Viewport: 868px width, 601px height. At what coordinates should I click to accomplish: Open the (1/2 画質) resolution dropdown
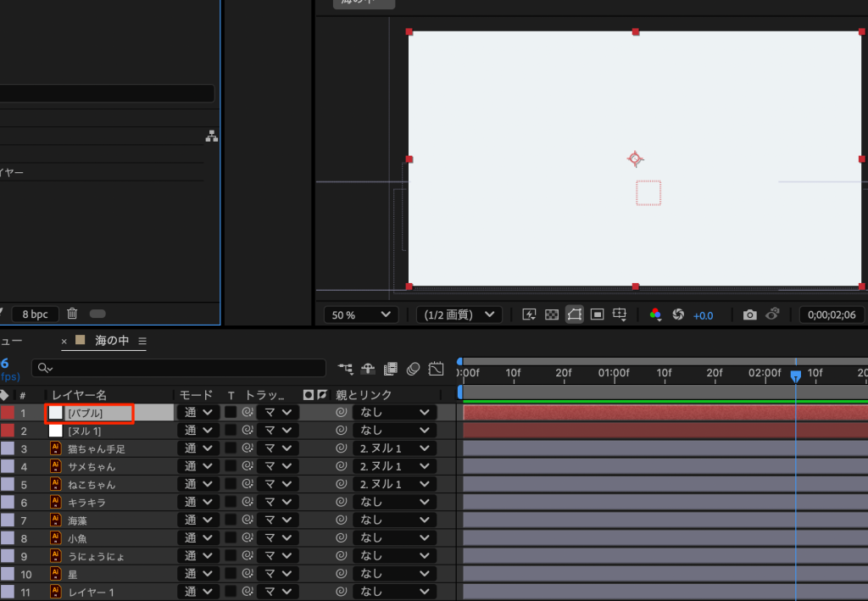tap(459, 314)
